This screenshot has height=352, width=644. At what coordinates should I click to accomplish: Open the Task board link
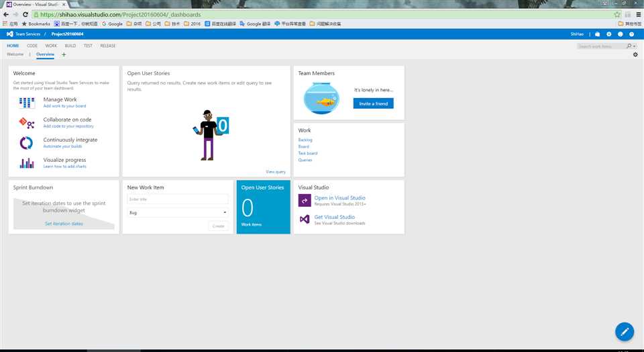point(308,153)
